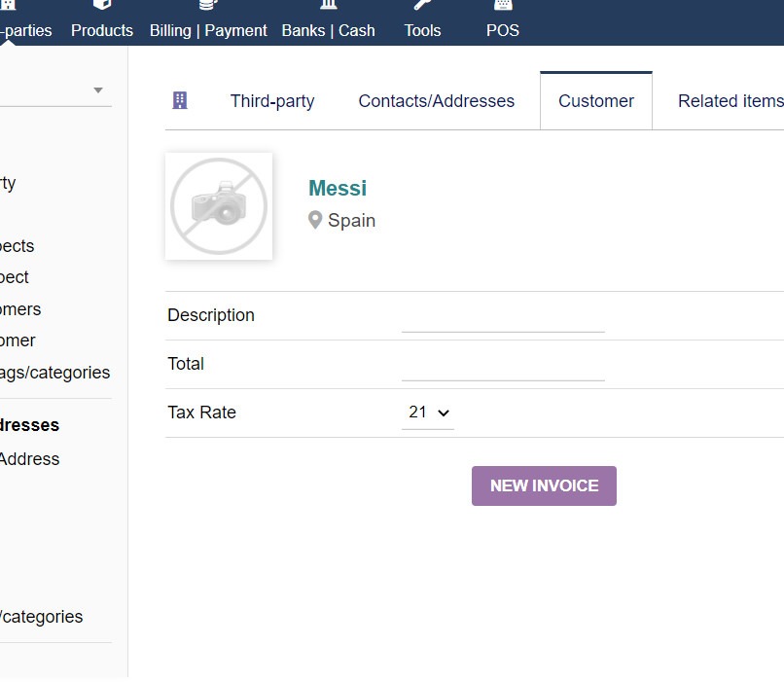Open the Contacts/Addresses tab
The height and width of the screenshot is (682, 784).
(436, 101)
